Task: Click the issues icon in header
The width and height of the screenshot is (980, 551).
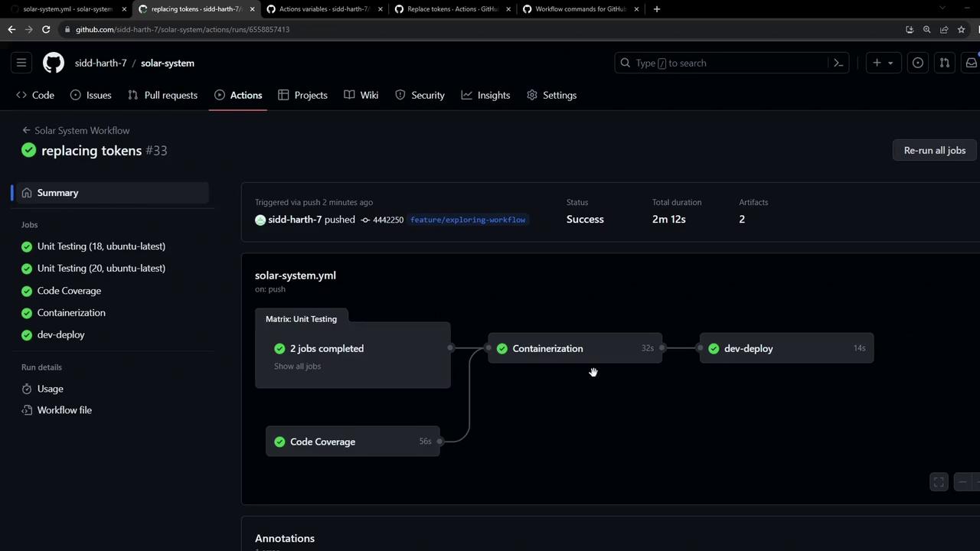Action: coord(917,63)
